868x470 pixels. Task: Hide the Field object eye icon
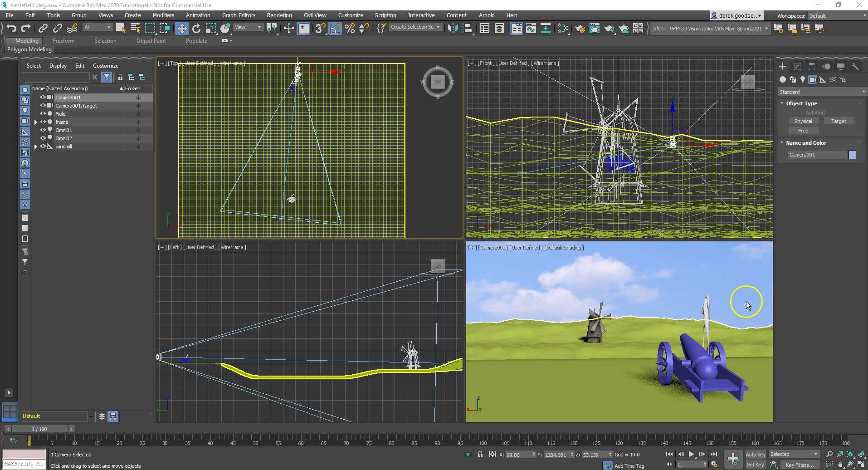[43, 114]
